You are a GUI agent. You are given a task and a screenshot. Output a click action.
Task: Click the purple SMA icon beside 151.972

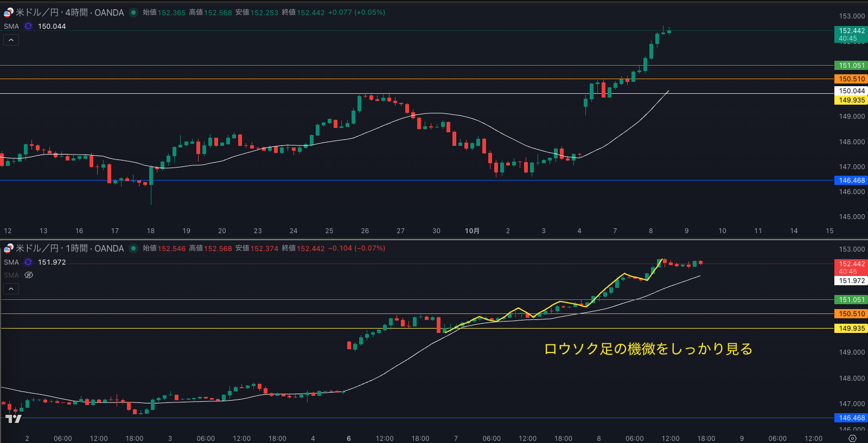28,262
